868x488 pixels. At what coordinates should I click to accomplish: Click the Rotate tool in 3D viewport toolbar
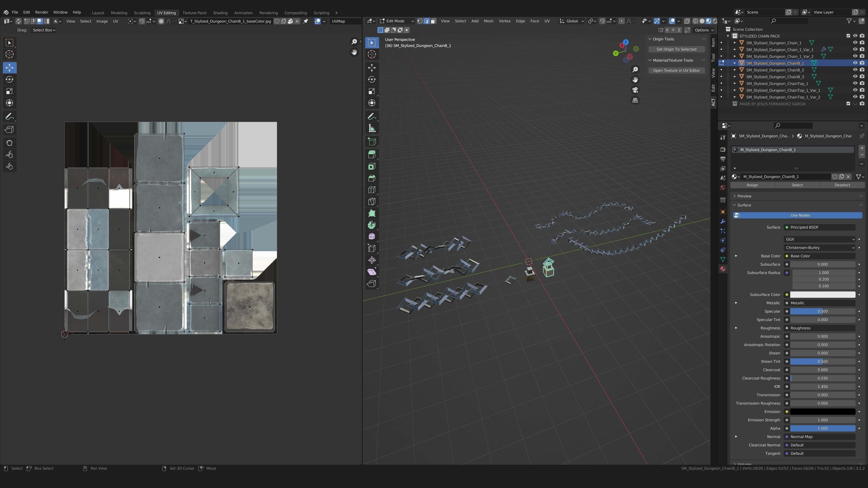click(372, 80)
